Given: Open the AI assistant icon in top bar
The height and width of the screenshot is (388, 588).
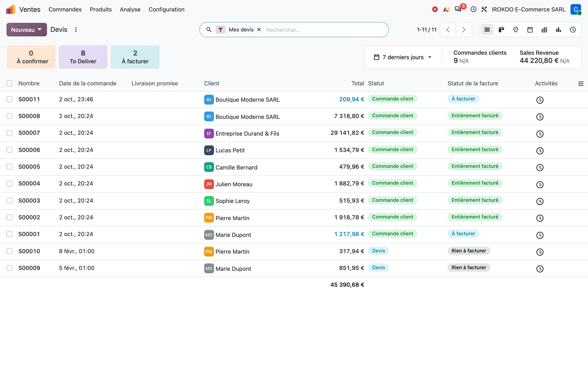Looking at the screenshot, I should [446, 9].
